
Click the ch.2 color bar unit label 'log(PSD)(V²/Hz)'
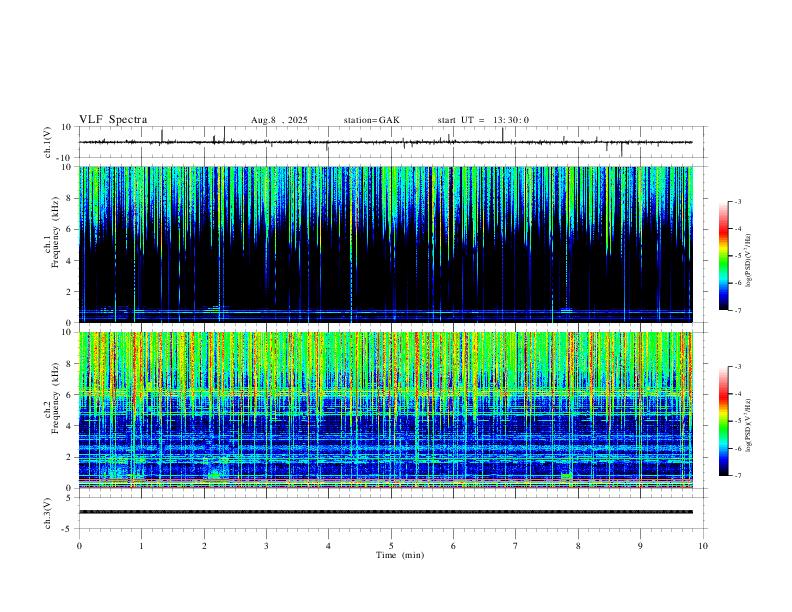click(749, 425)
